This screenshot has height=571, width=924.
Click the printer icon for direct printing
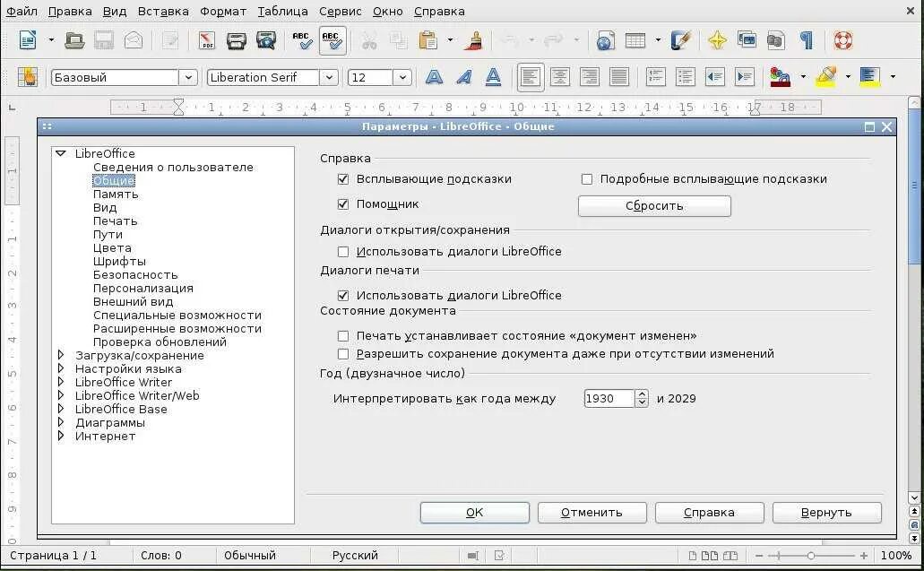click(x=236, y=40)
